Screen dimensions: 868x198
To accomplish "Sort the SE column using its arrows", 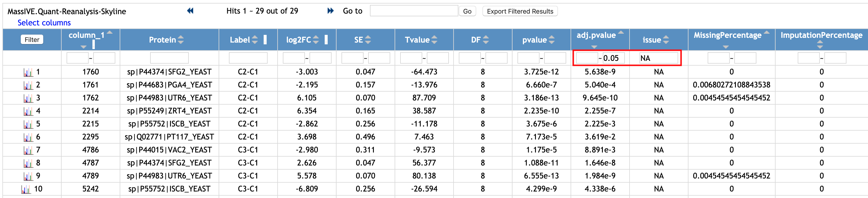I will coord(368,40).
